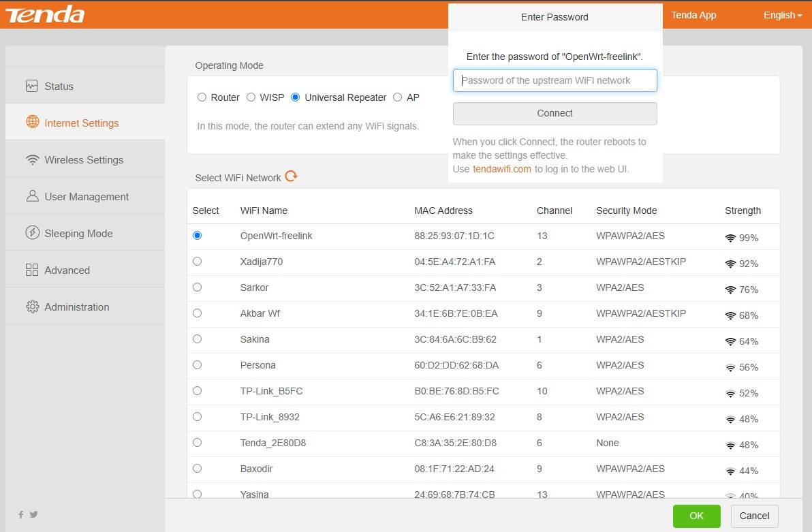Click the Wireless Settings WiFi icon
This screenshot has width=812, height=532.
(x=32, y=160)
